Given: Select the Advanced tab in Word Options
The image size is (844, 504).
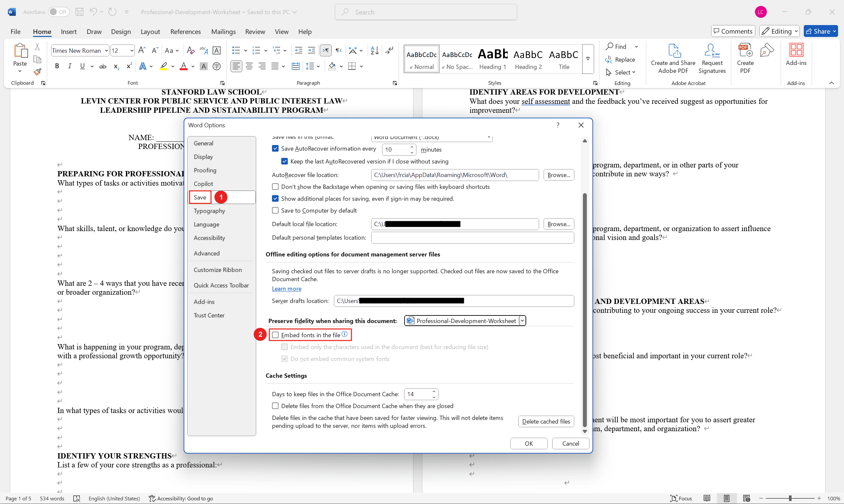Looking at the screenshot, I should (206, 252).
